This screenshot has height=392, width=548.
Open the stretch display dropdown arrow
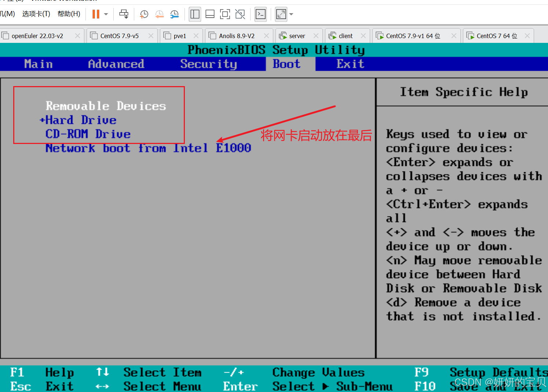[x=291, y=14]
